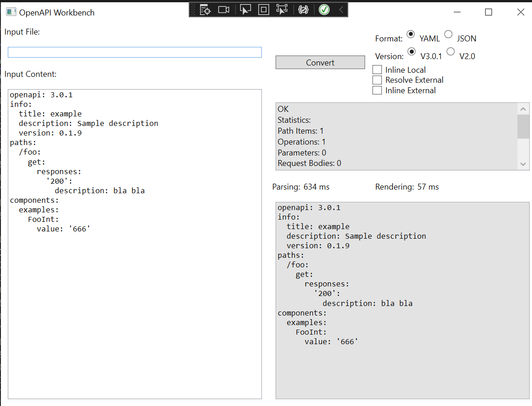Enable Inline External checkbox
The height and width of the screenshot is (406, 532).
(377, 90)
